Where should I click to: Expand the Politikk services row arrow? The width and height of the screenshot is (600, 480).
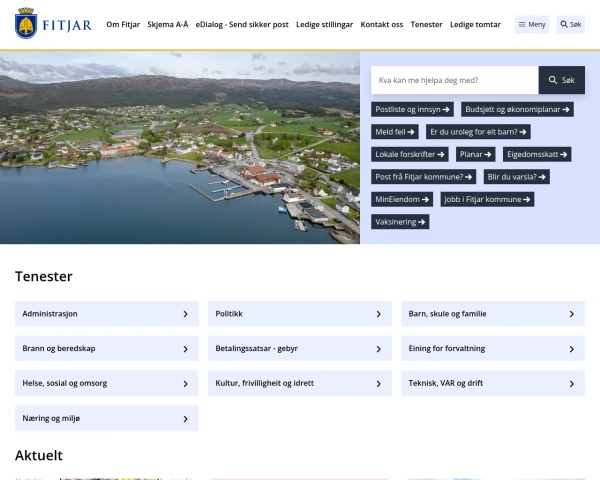pyautogui.click(x=378, y=314)
